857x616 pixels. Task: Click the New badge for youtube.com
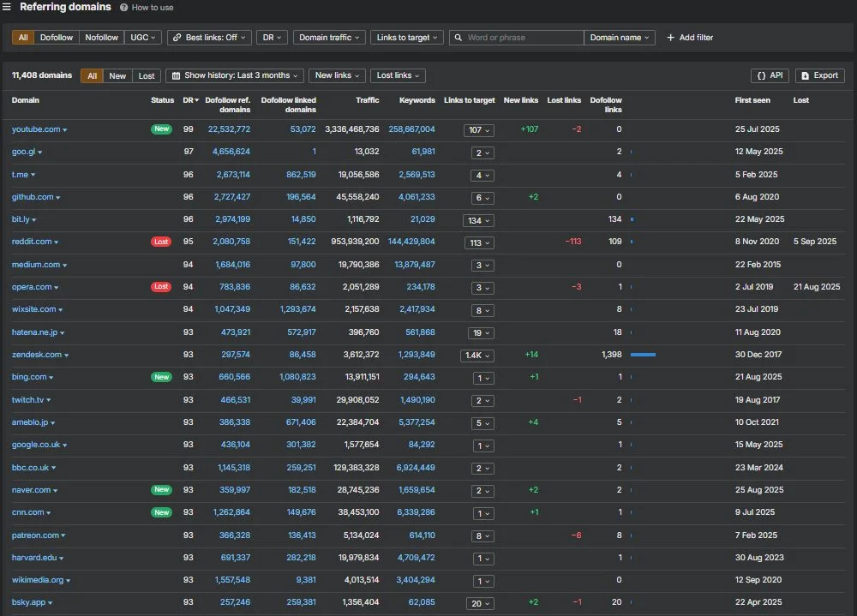(161, 129)
